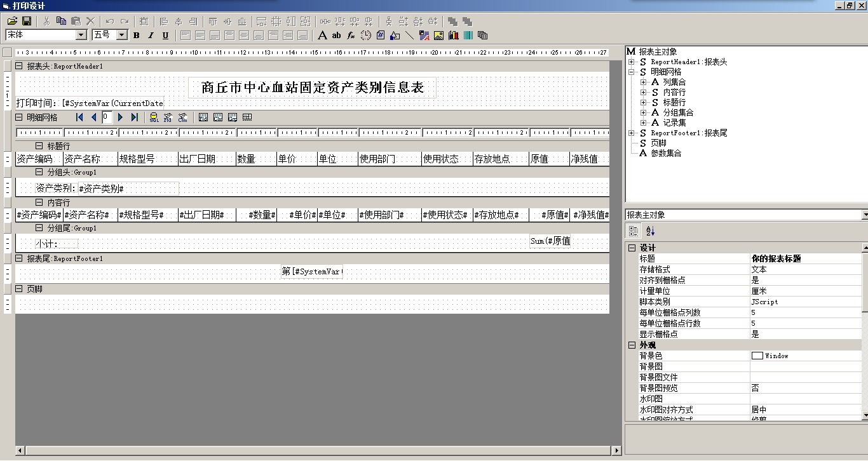868x461 pixels.
Task: Select 报表主对象 root in object tree
Action: (x=658, y=51)
